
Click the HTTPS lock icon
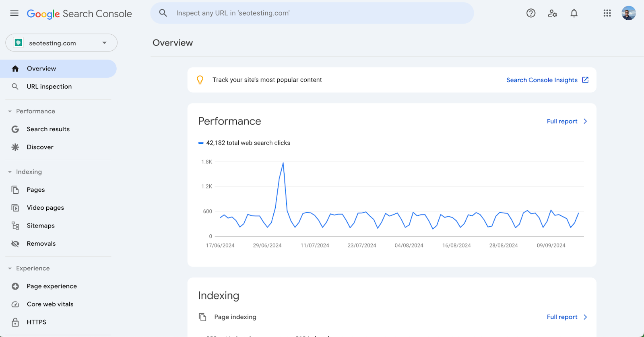(x=15, y=322)
